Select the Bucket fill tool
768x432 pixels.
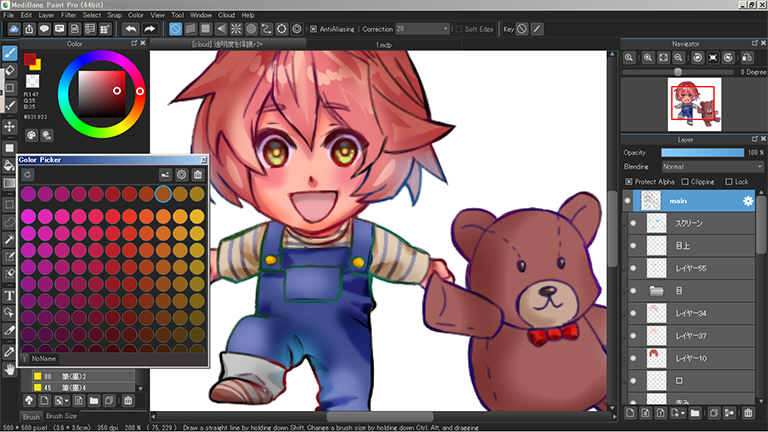[9, 165]
